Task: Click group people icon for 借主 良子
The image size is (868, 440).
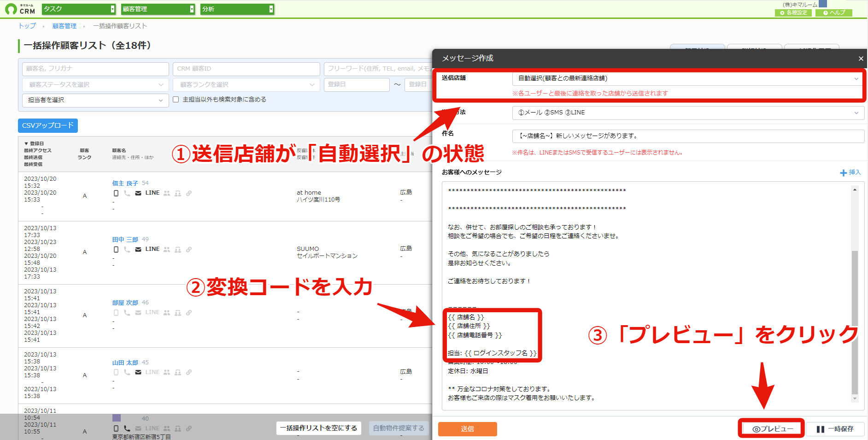Action: point(167,193)
